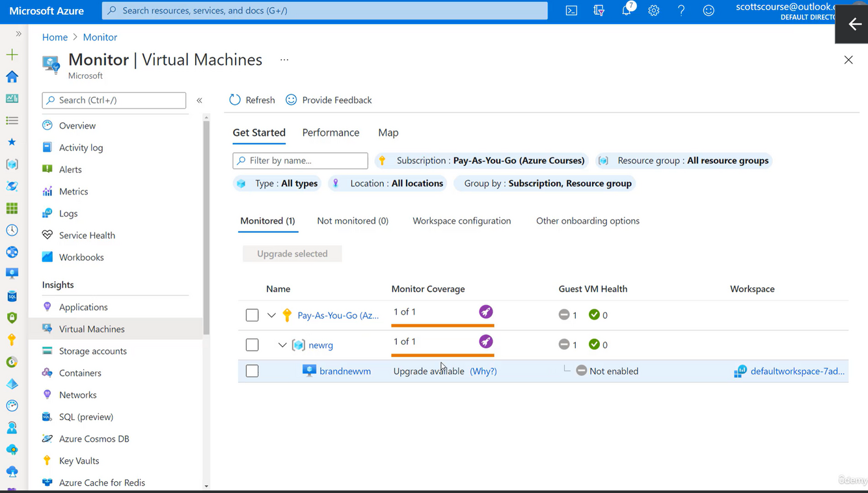The width and height of the screenshot is (868, 493).
Task: Open the yellow key icon in rail
Action: (x=12, y=340)
